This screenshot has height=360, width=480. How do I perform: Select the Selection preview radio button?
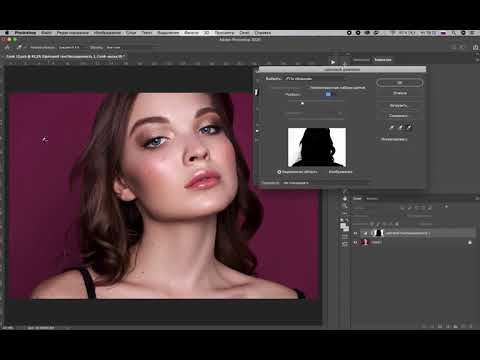pyautogui.click(x=279, y=172)
